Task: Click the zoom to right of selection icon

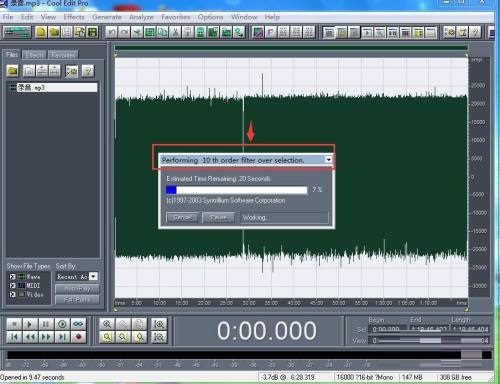Action: click(140, 337)
